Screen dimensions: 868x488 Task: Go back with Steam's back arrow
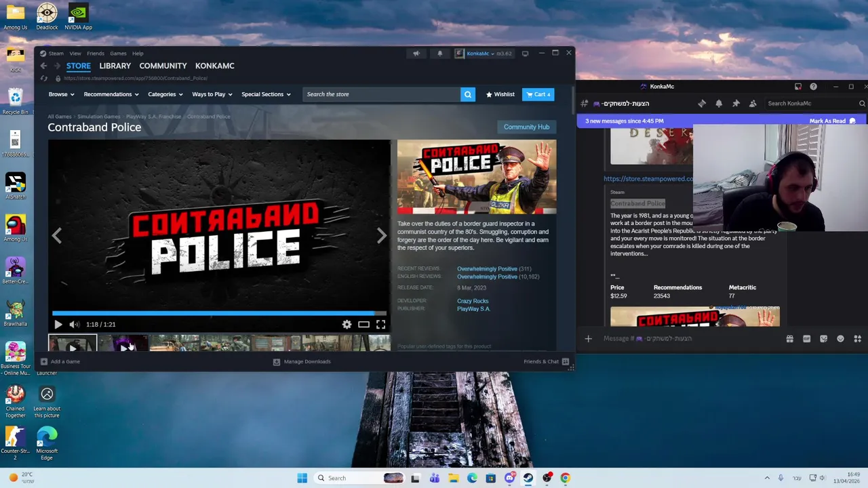(x=43, y=66)
